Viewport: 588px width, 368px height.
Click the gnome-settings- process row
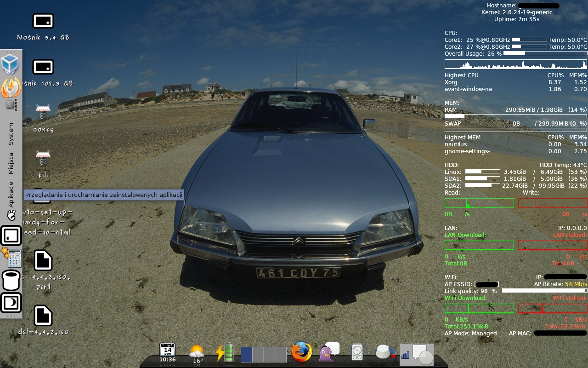516,151
